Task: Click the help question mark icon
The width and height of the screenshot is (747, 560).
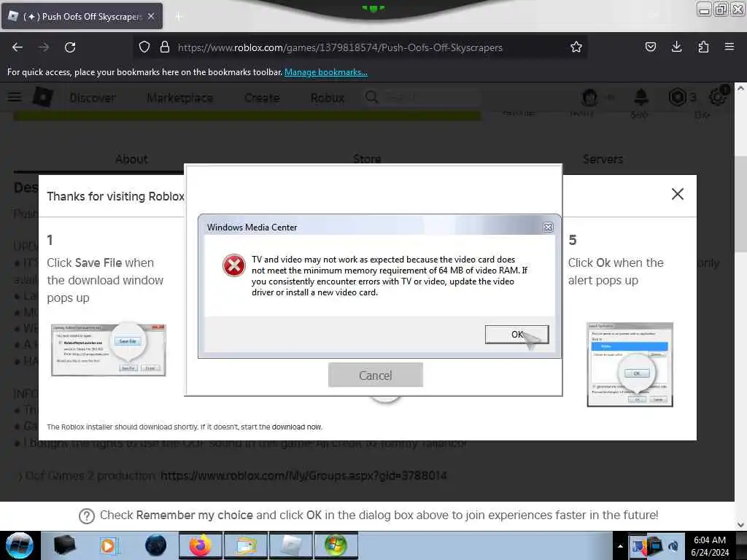Action: click(87, 516)
